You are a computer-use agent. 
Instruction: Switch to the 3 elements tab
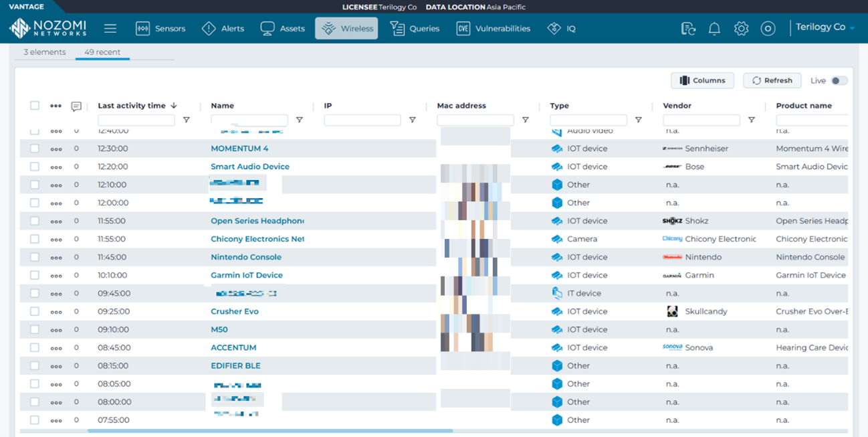pyautogui.click(x=45, y=52)
